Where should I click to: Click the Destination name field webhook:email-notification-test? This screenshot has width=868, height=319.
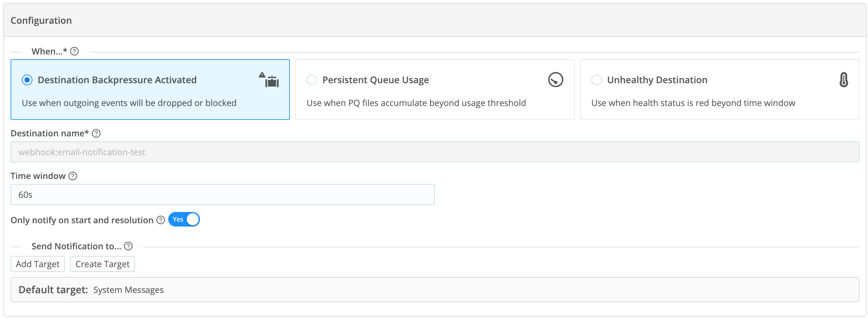point(434,152)
